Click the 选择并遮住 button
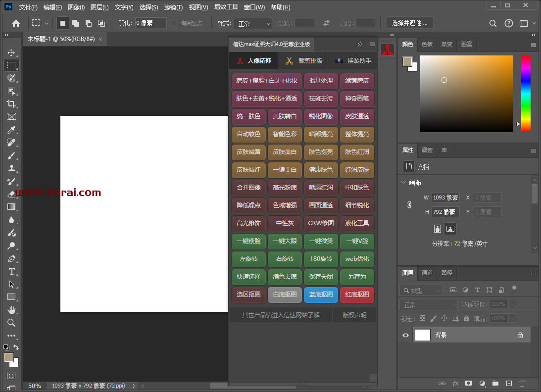The image size is (541, 392). (x=409, y=23)
